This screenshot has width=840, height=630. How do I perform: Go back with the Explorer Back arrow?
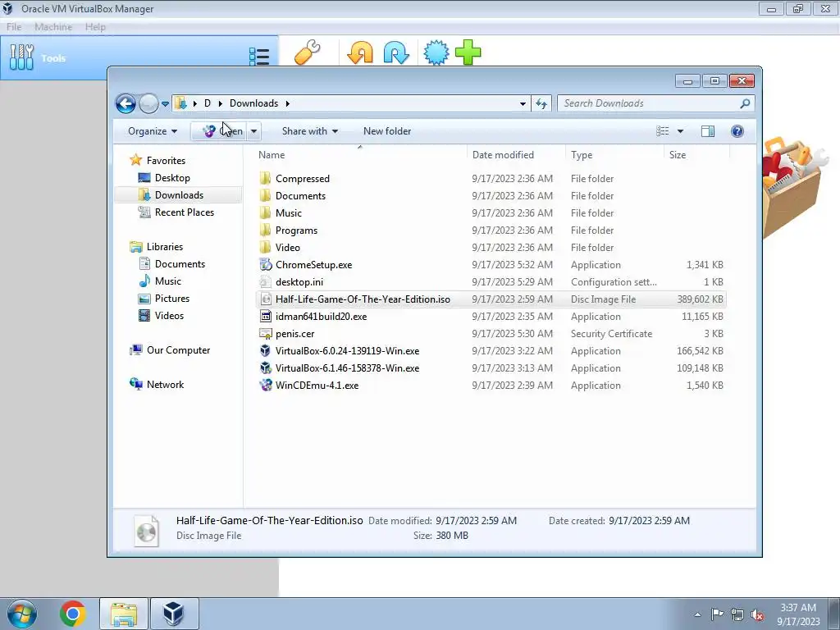tap(126, 103)
